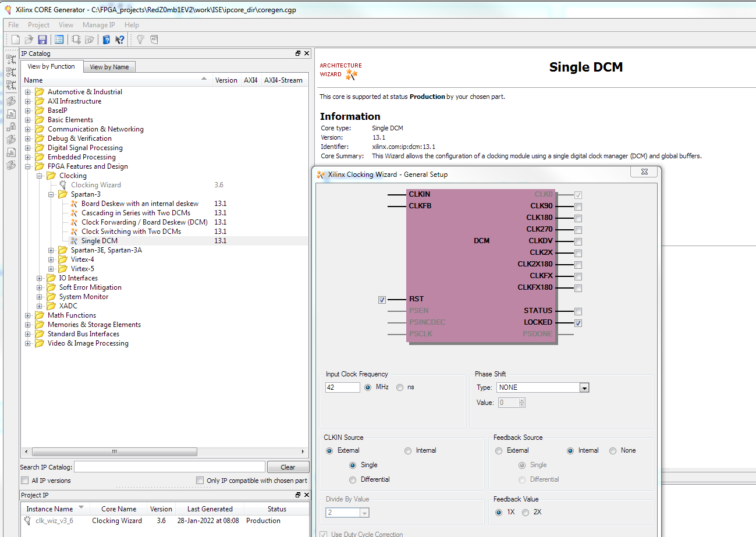The image size is (756, 537).
Task: Click the IP Catalog horizontal scrollbar thumb
Action: click(x=115, y=451)
